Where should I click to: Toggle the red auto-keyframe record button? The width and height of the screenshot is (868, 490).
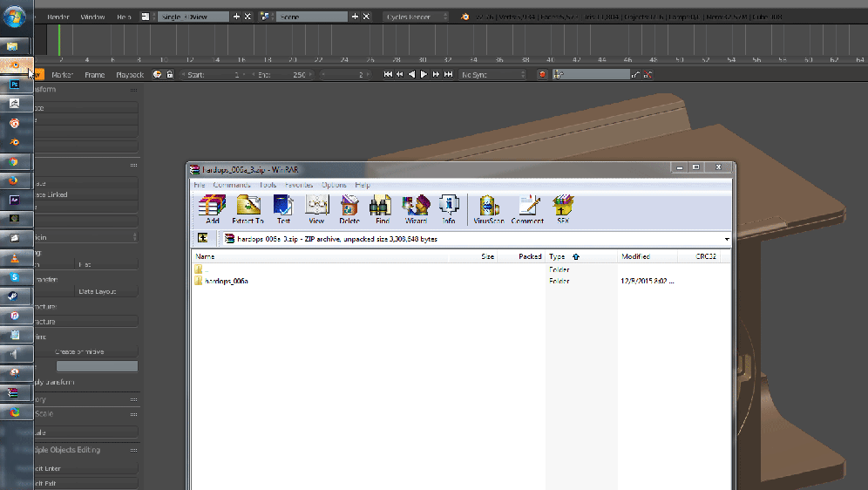point(542,75)
